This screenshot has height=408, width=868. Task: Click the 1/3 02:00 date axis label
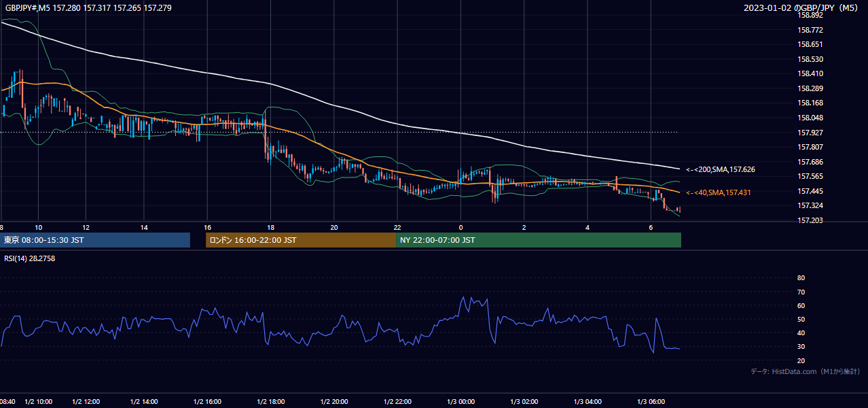[x=524, y=402]
